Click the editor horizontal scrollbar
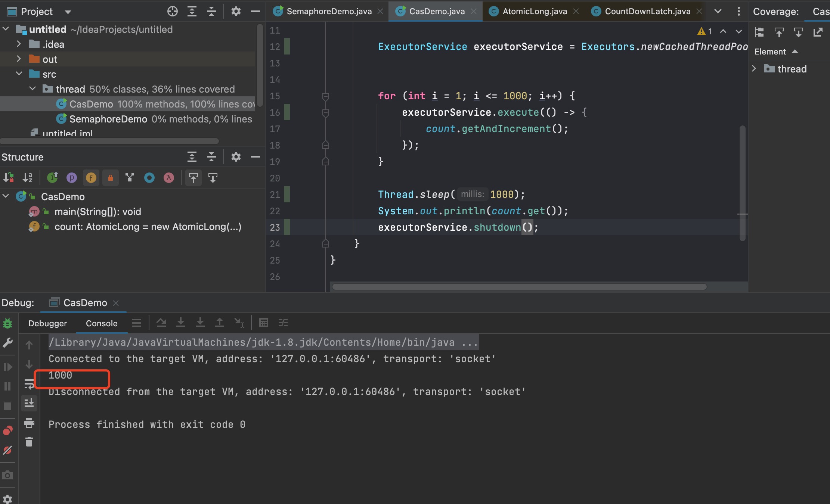 (x=519, y=287)
